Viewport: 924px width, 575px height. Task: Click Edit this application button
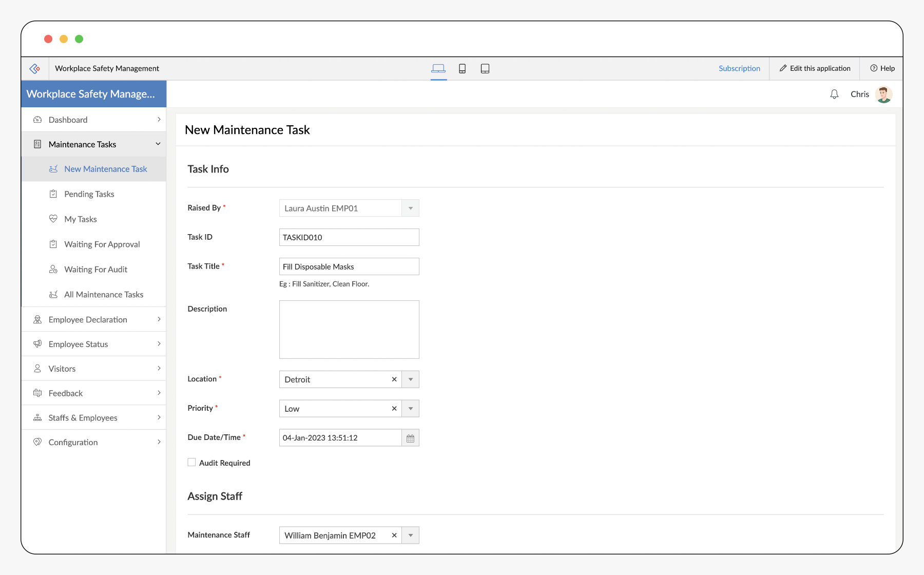tap(815, 69)
